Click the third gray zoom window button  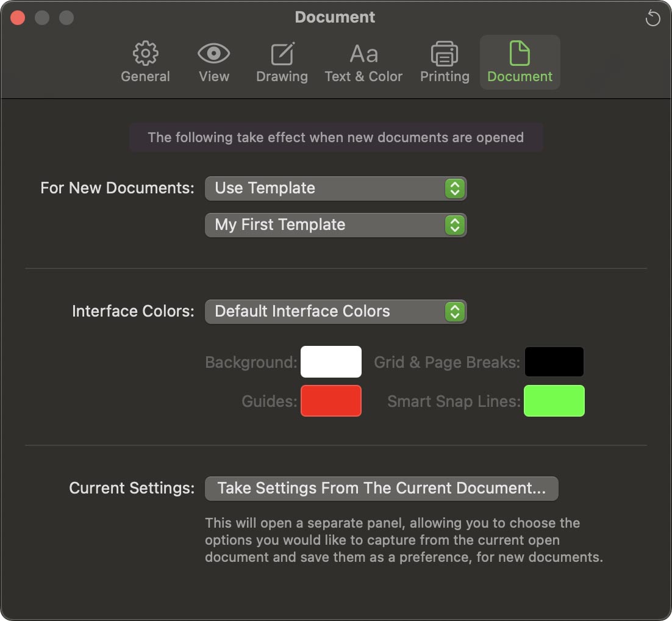[66, 18]
